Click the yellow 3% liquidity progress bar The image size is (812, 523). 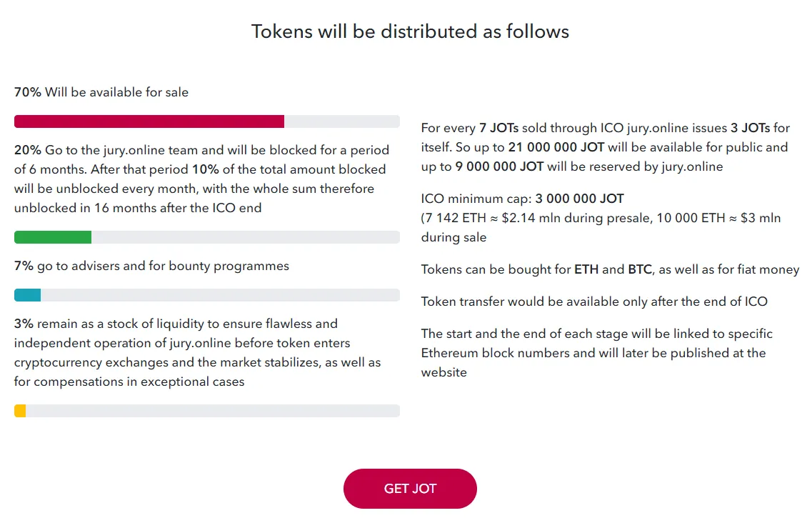pyautogui.click(x=20, y=411)
